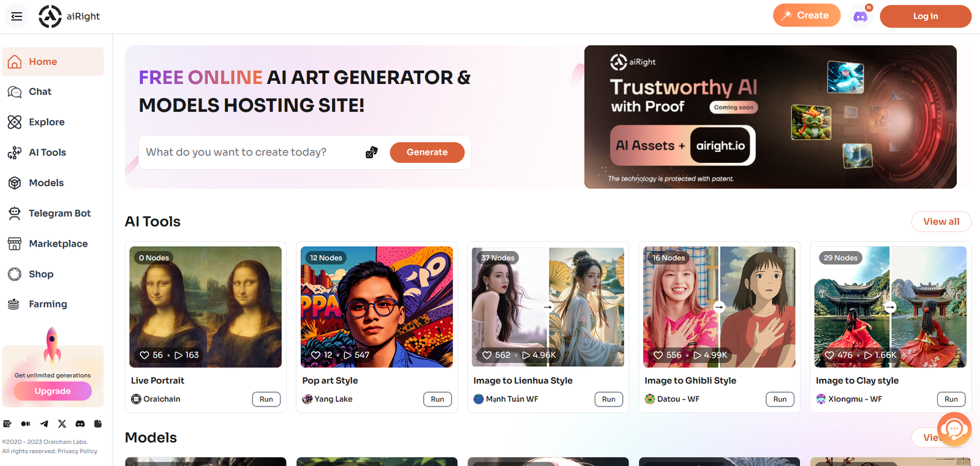This screenshot has width=980, height=466.
Task: Click the random prompt dice icon
Action: click(371, 152)
